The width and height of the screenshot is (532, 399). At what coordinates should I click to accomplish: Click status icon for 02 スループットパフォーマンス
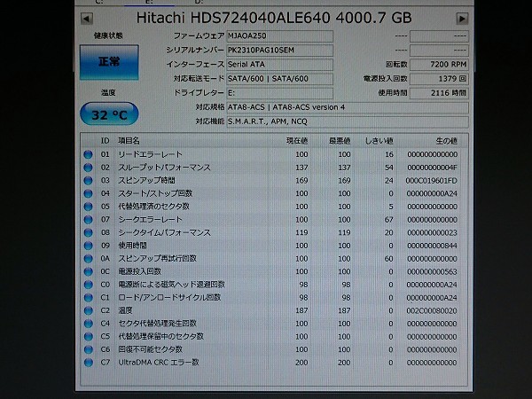tap(88, 168)
